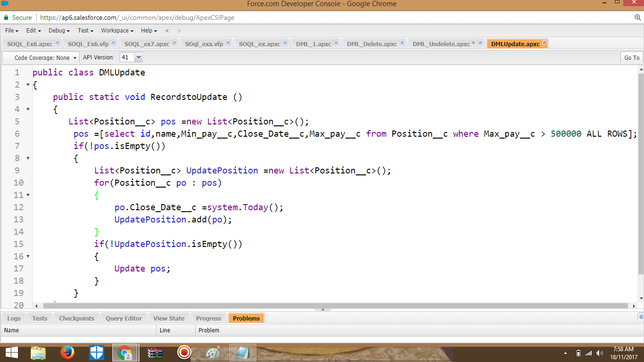Viewport: 644px width, 362px height.
Task: Click the horizontal scrollbar's right arrow
Action: coord(634,306)
